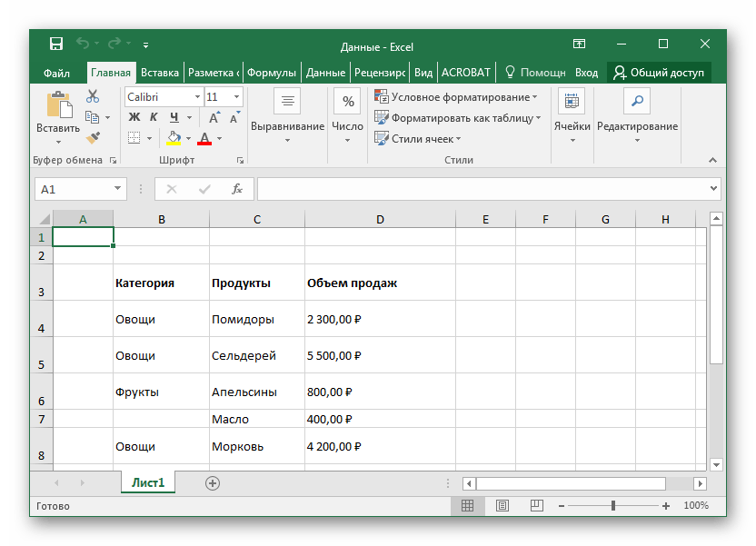Screen dimensions: 756x546
Task: Click the Save floppy disk icon
Action: point(56,45)
